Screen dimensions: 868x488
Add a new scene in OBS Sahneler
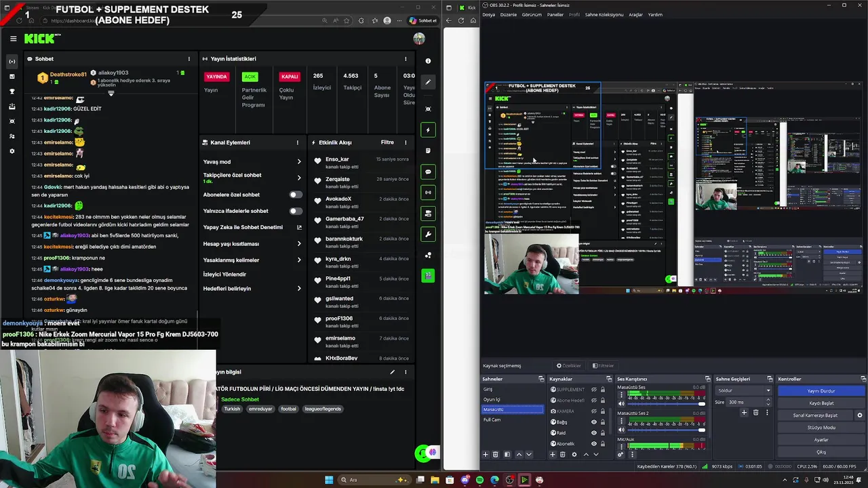pos(486,454)
